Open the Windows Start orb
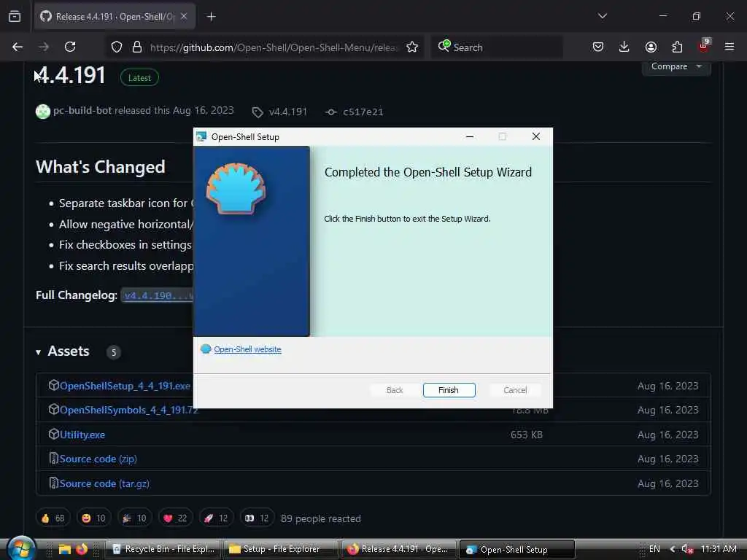747x560 pixels. [21, 548]
